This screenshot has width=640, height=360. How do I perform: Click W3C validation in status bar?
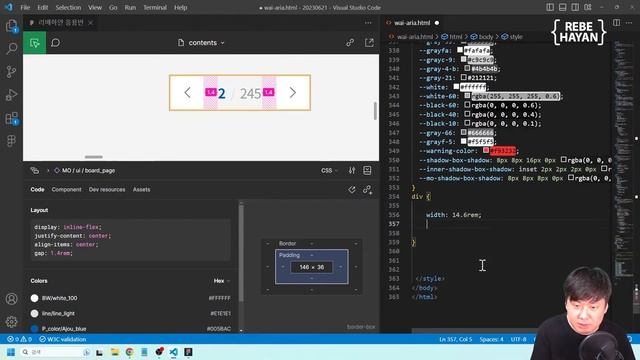point(62,339)
